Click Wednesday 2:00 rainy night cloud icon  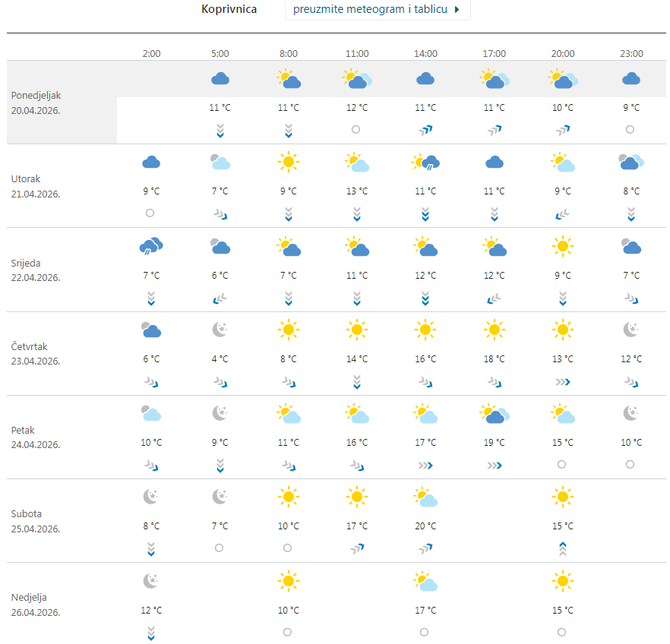pos(151,245)
